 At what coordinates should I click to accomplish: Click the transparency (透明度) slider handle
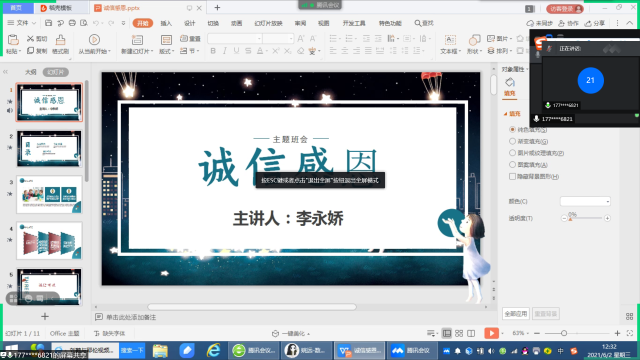click(570, 219)
